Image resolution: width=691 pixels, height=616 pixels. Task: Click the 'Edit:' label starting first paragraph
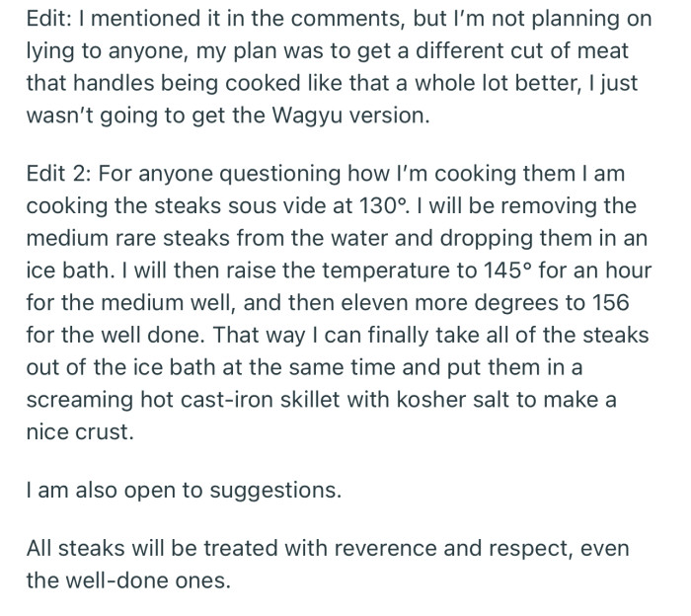click(x=49, y=18)
